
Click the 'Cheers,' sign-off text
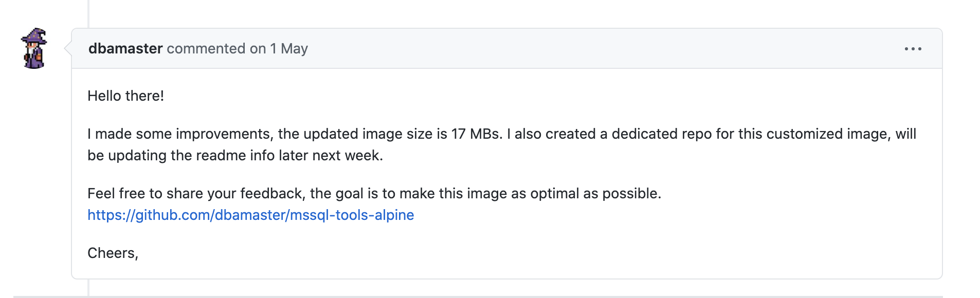coord(113,253)
